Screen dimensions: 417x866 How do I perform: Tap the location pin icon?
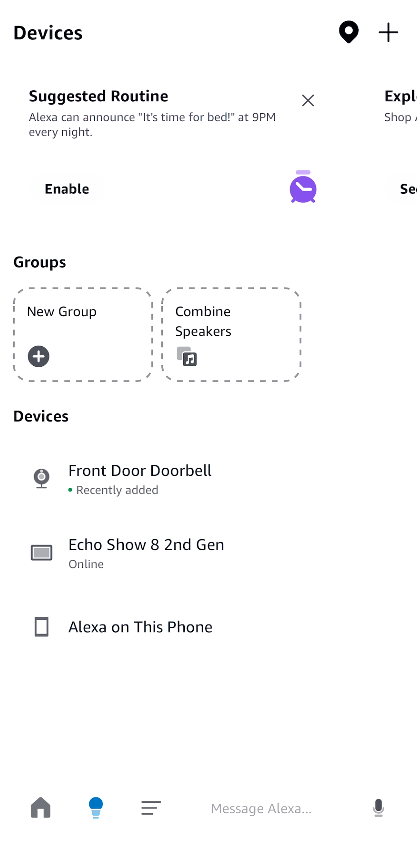coord(349,33)
